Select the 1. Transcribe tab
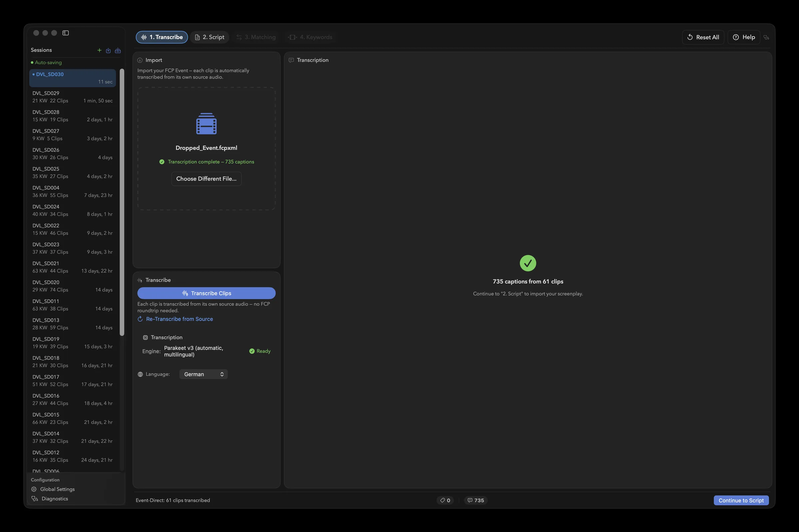The width and height of the screenshot is (799, 532). [x=162, y=37]
